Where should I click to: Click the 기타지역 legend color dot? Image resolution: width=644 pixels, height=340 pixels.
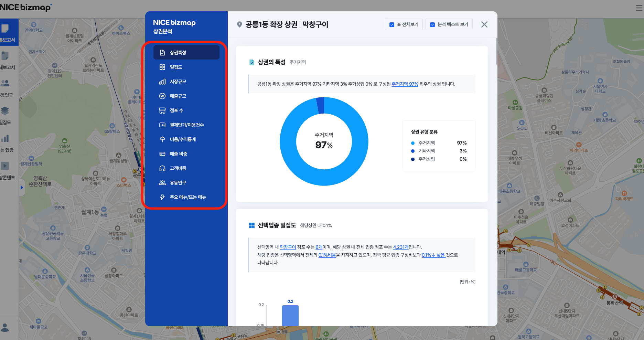coord(413,151)
